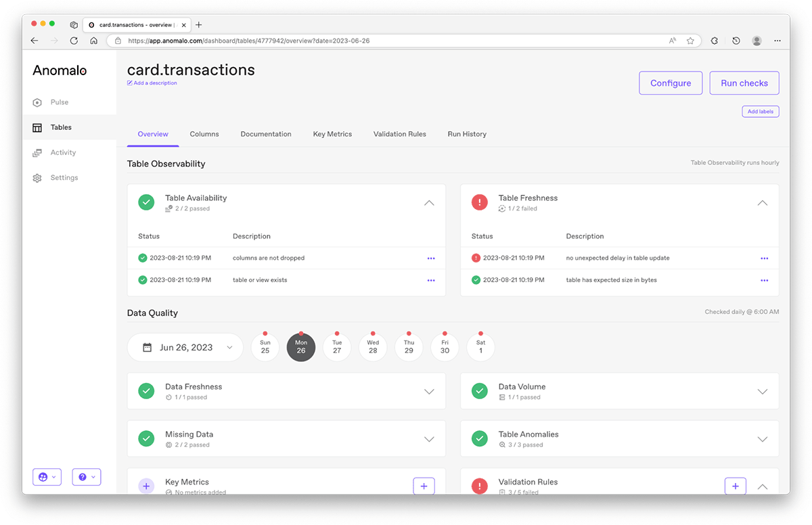Select Sun 25 day circle

265,347
